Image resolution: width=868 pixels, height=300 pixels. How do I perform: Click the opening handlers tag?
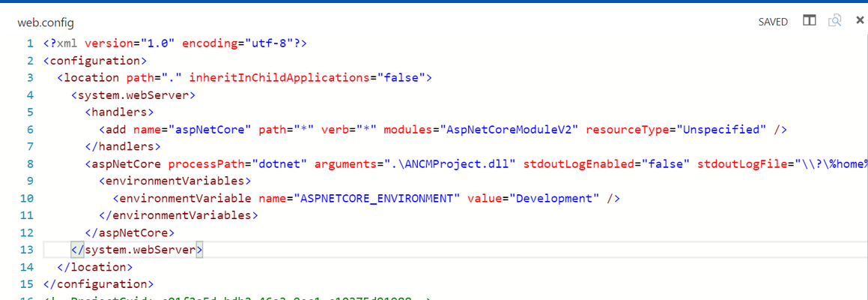119,112
